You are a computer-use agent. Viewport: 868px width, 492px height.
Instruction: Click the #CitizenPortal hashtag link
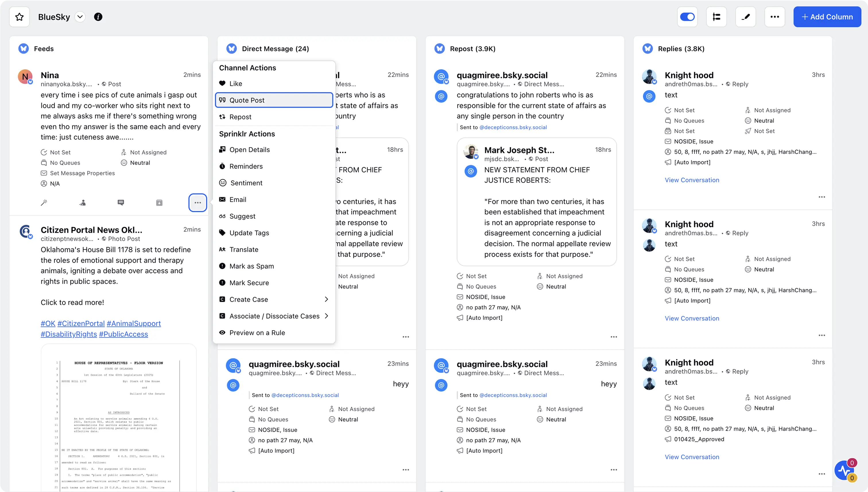(x=81, y=324)
